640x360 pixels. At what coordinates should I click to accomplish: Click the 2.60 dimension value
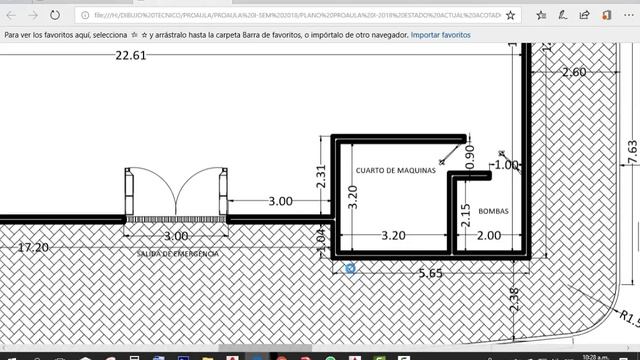(574, 72)
